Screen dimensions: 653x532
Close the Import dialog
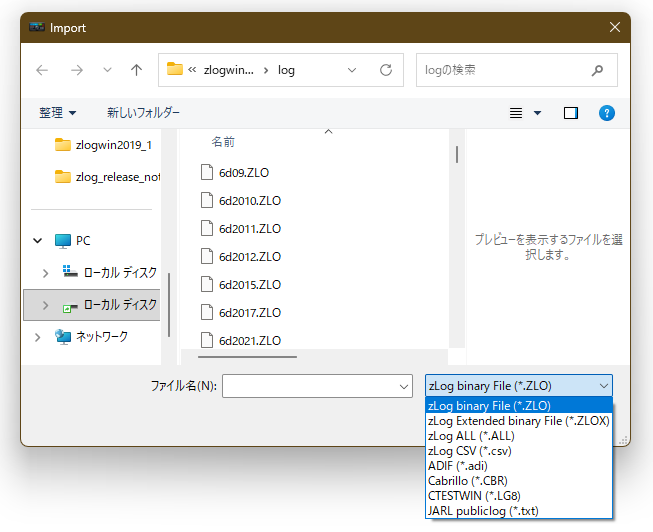tap(615, 27)
